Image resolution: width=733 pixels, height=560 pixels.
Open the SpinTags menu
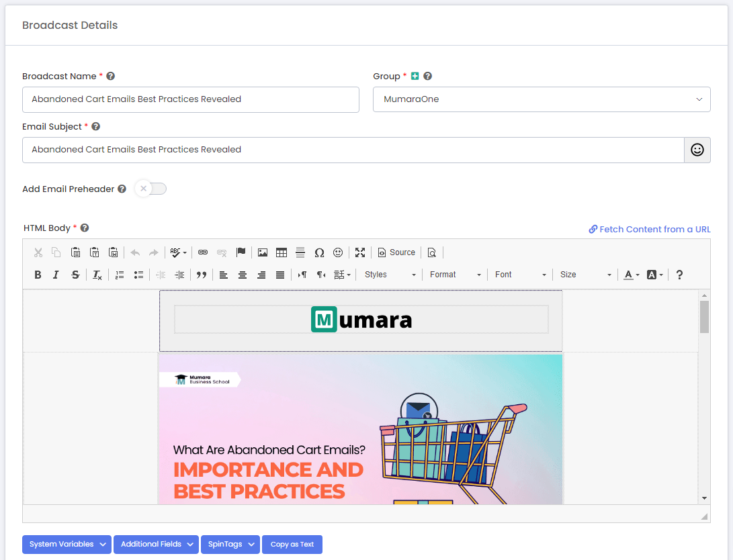(x=230, y=545)
